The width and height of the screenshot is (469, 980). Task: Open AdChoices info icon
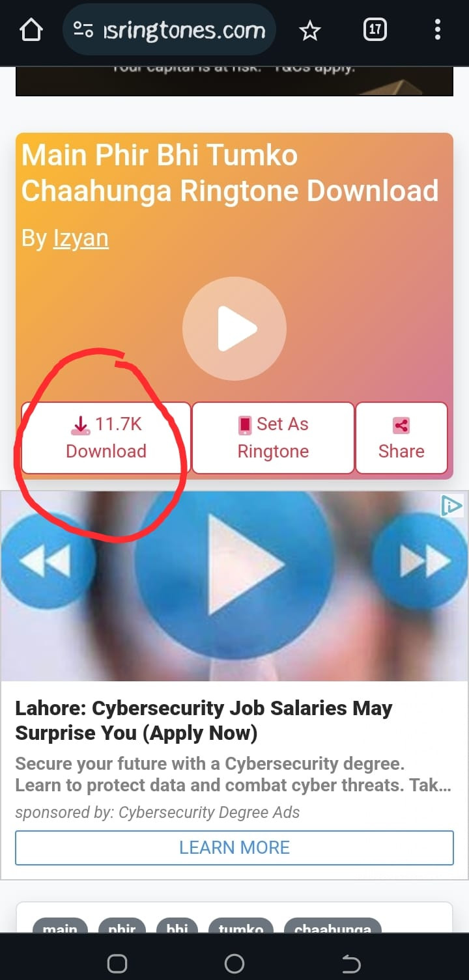click(451, 506)
